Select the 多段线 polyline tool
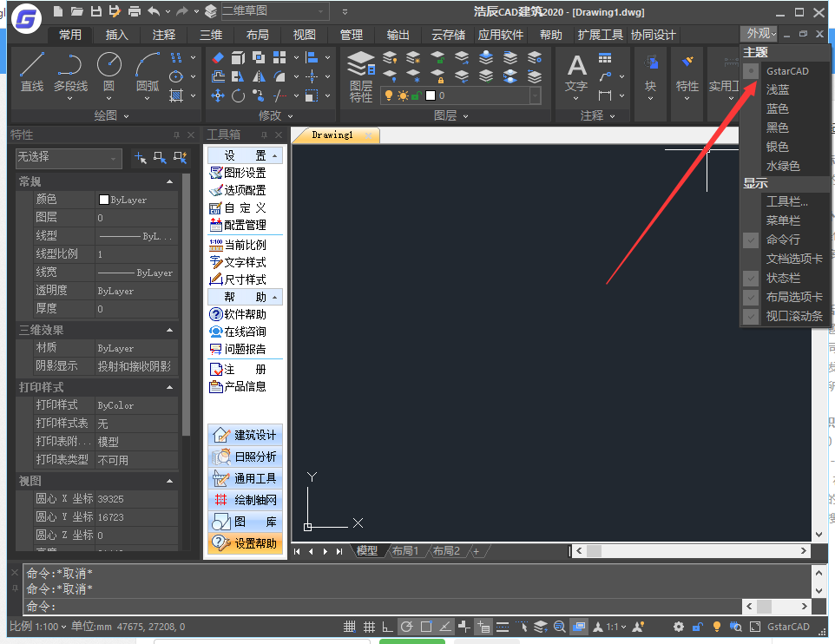The height and width of the screenshot is (644, 835). [70, 71]
